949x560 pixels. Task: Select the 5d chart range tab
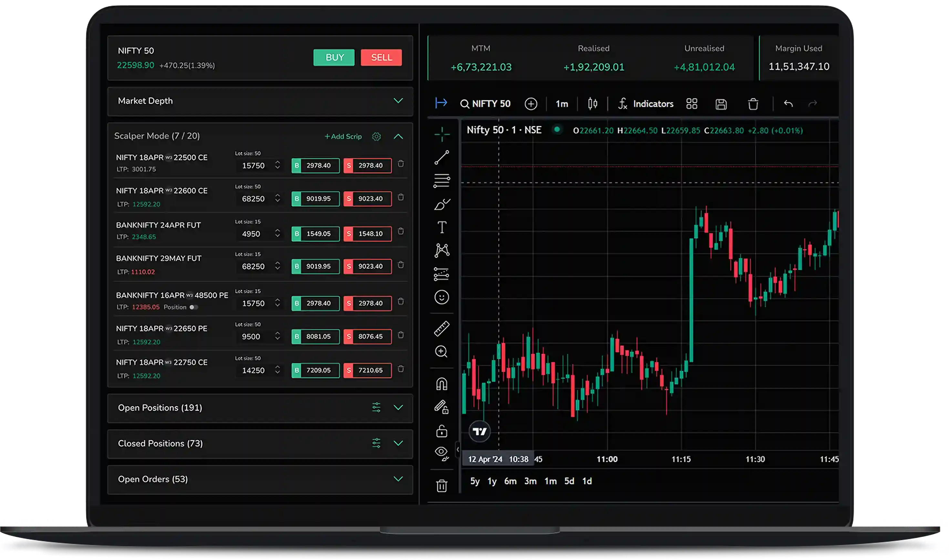(569, 481)
